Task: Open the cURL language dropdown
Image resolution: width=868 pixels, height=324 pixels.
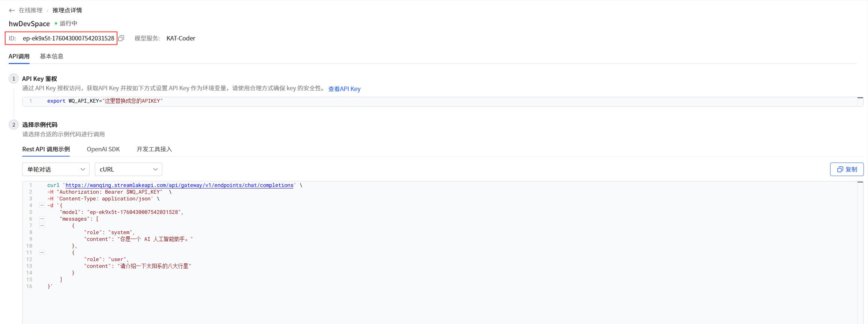Action: (128, 169)
